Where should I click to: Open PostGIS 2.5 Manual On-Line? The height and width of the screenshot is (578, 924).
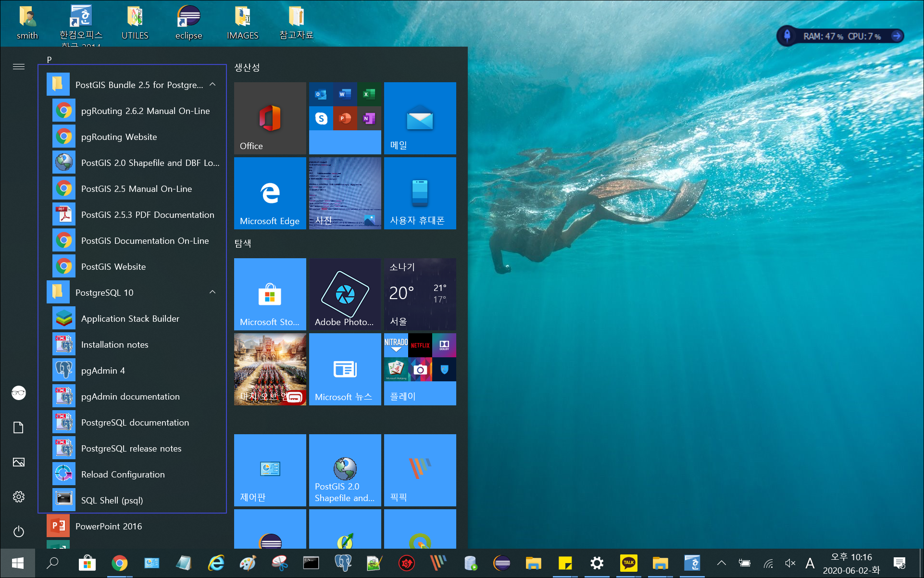tap(132, 189)
